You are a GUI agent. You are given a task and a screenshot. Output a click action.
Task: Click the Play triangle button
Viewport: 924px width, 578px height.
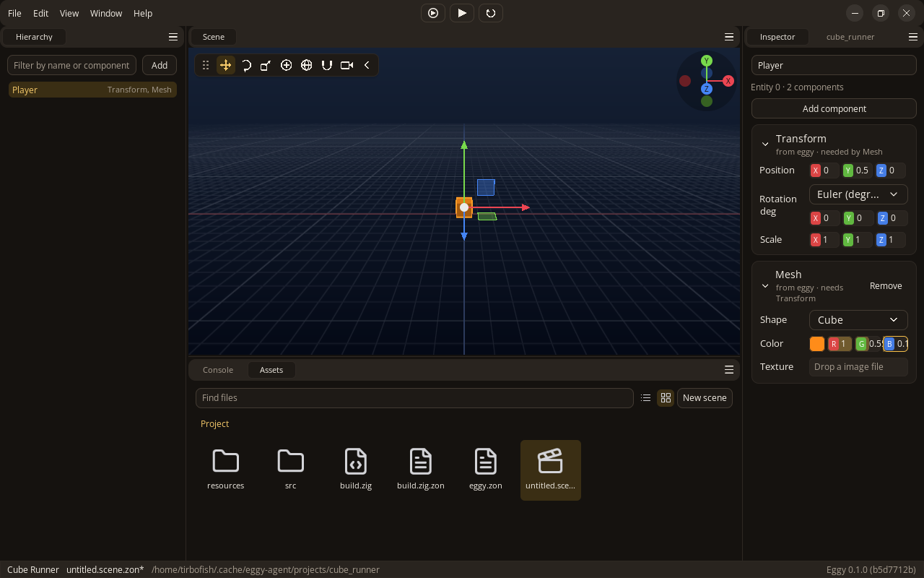(462, 13)
